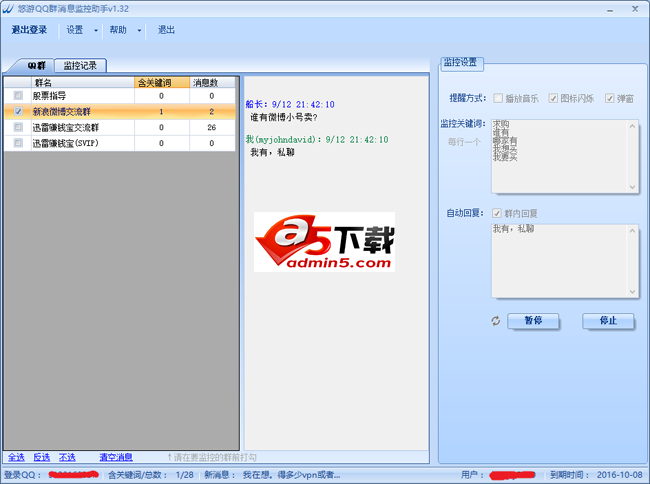This screenshot has height=484, width=650.
Task: Click the 暂停 button
Action: click(533, 321)
